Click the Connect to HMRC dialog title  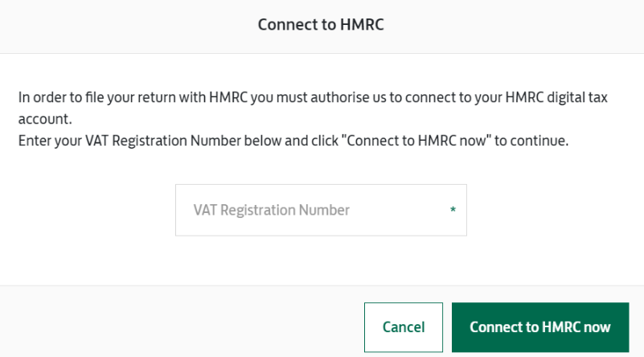(321, 25)
